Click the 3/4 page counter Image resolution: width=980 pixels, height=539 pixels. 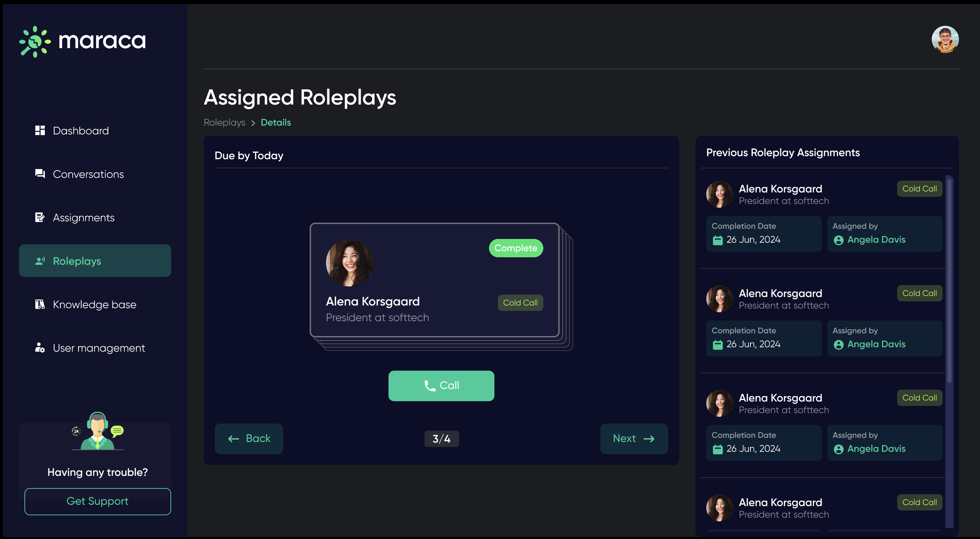point(441,439)
